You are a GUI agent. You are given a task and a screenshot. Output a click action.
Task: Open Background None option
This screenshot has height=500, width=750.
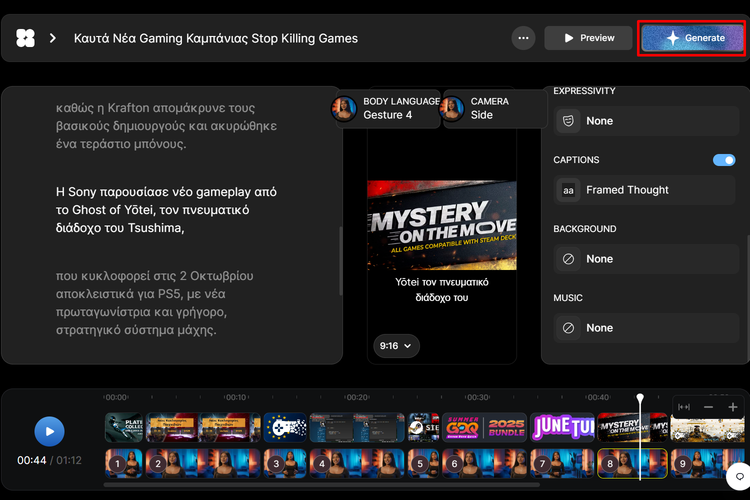pos(646,259)
